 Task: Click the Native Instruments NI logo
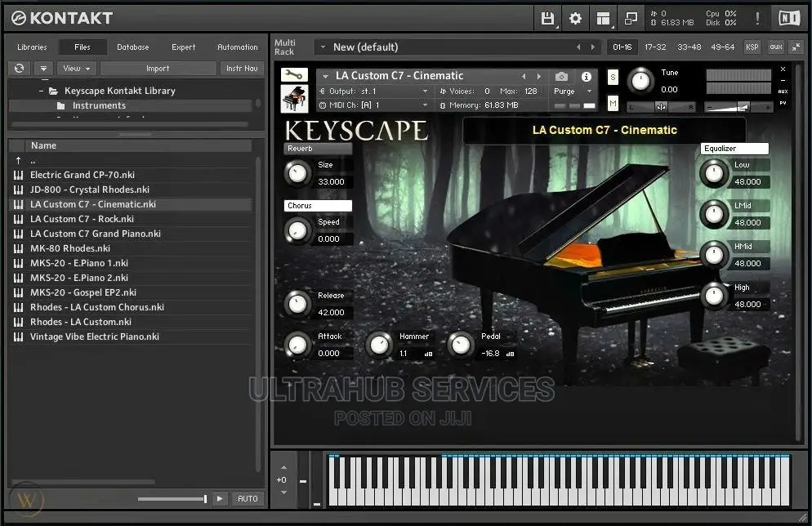(x=789, y=19)
